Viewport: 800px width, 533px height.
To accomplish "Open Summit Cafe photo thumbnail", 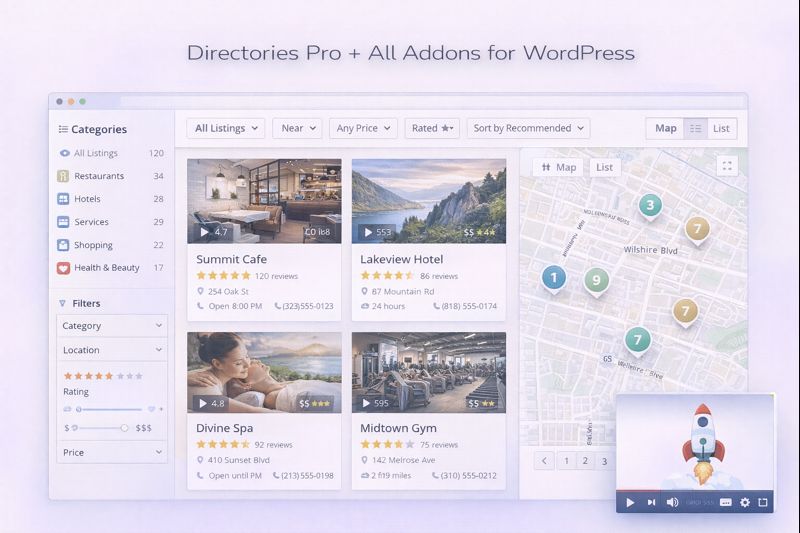I will click(x=264, y=201).
